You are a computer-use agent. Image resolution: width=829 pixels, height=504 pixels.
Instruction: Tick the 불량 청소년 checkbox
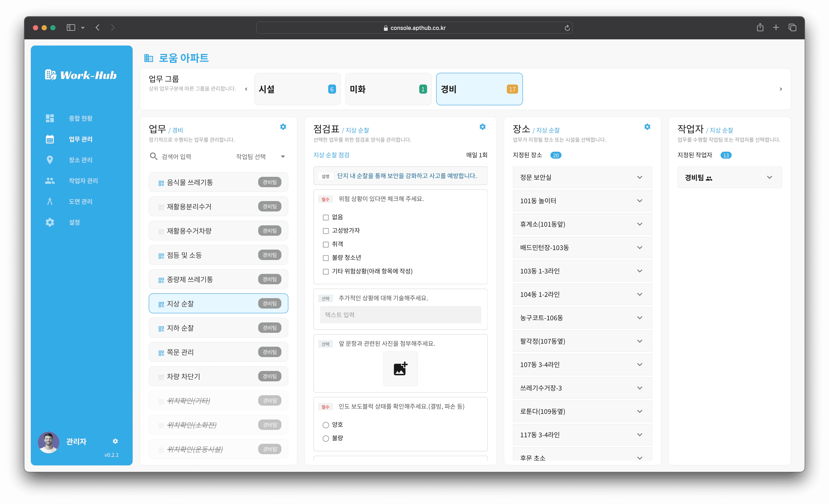point(325,258)
